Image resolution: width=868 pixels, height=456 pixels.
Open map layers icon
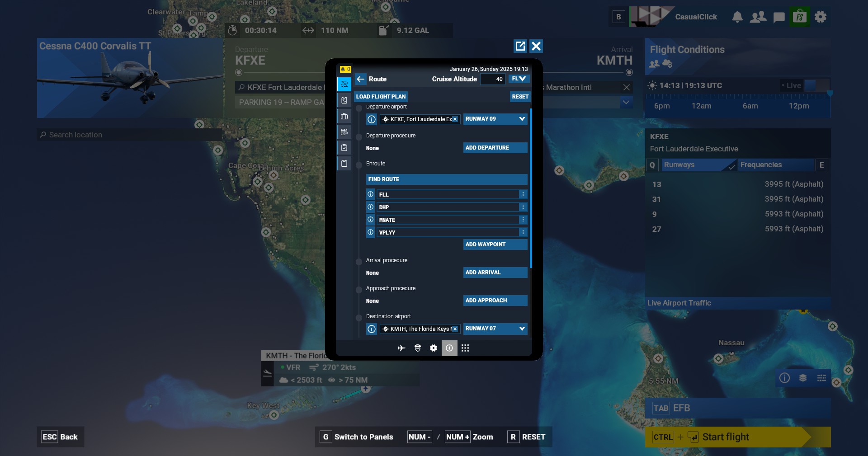pos(803,378)
